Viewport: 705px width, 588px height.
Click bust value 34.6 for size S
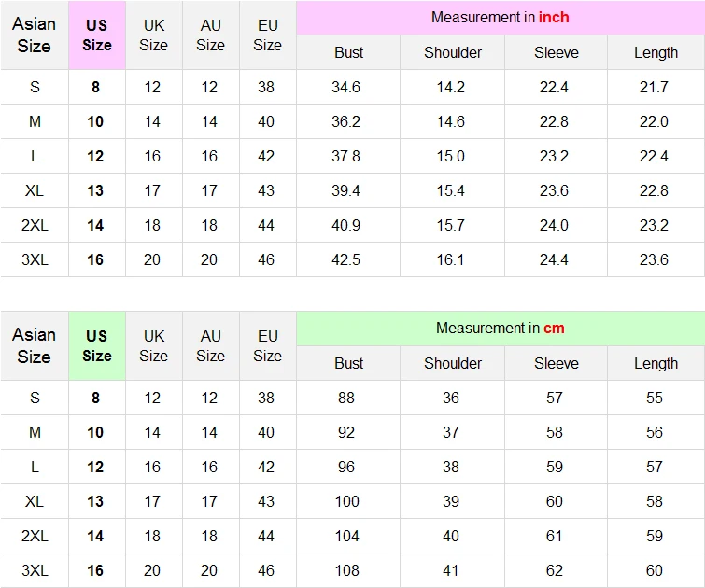345,87
